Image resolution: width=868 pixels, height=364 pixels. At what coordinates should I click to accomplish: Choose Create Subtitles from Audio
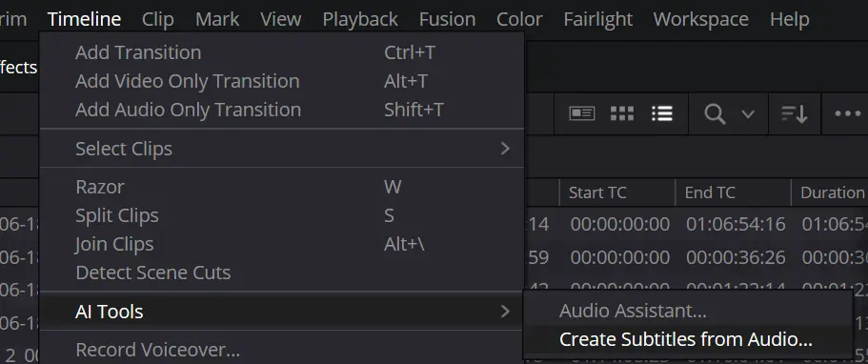pyautogui.click(x=686, y=339)
